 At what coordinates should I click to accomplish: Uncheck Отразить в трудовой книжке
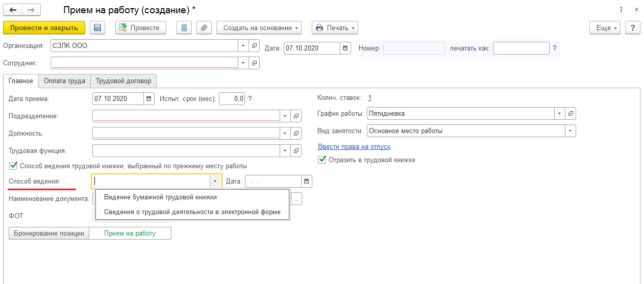322,160
